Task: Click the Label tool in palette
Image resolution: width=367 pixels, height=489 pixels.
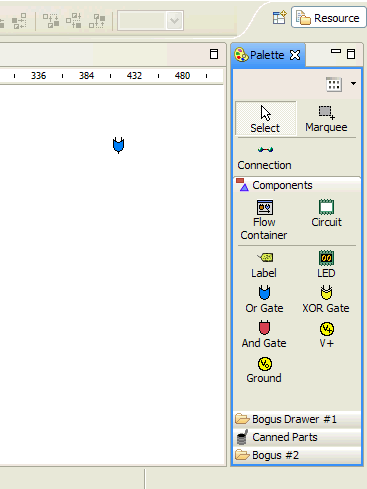Action: point(264,264)
